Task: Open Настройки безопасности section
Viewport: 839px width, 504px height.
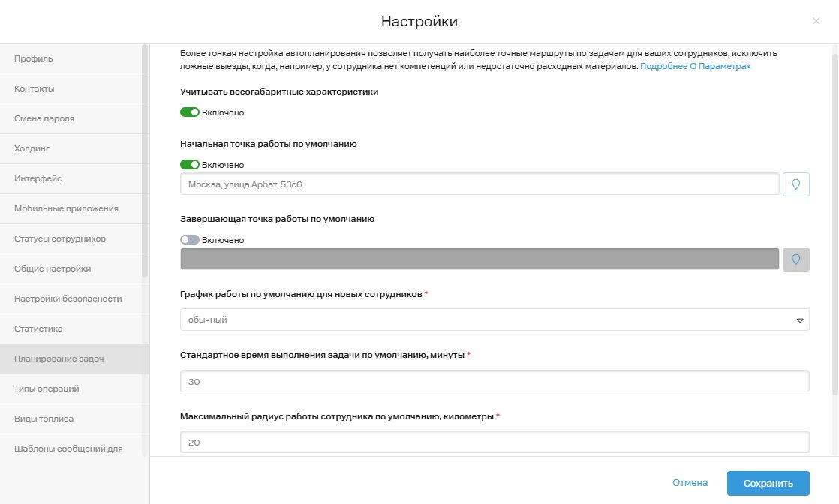Action: click(x=68, y=298)
